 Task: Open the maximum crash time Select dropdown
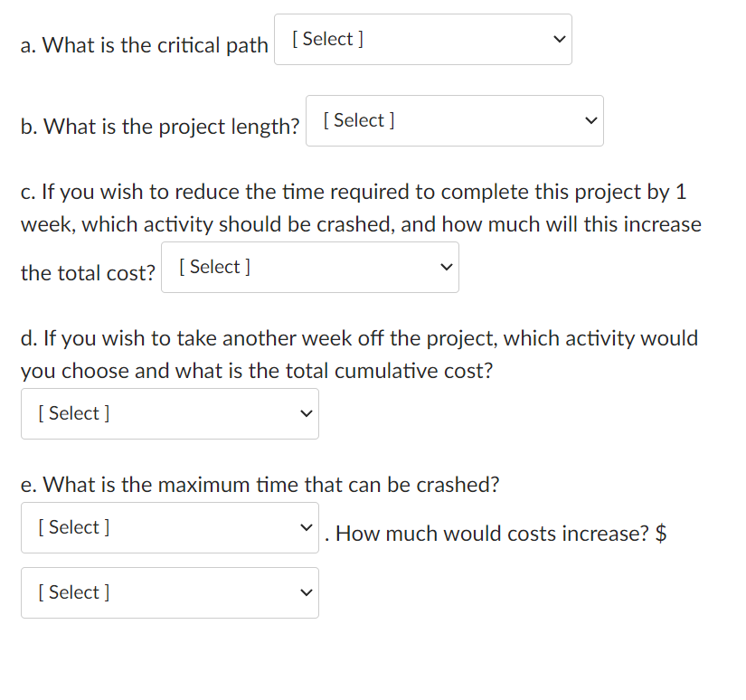169,527
